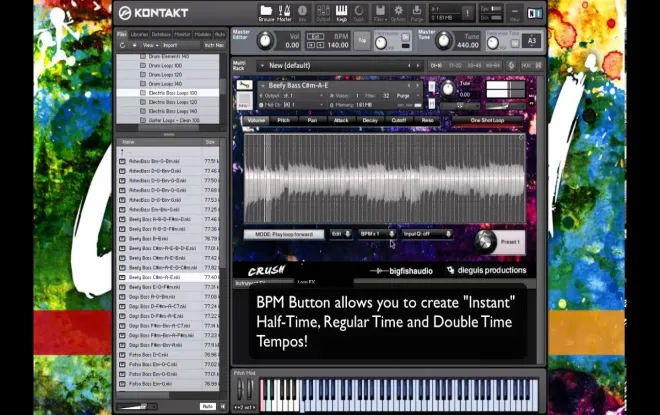Select the Cutoff parameter button
Image resolution: width=660 pixels, height=415 pixels.
pos(399,120)
